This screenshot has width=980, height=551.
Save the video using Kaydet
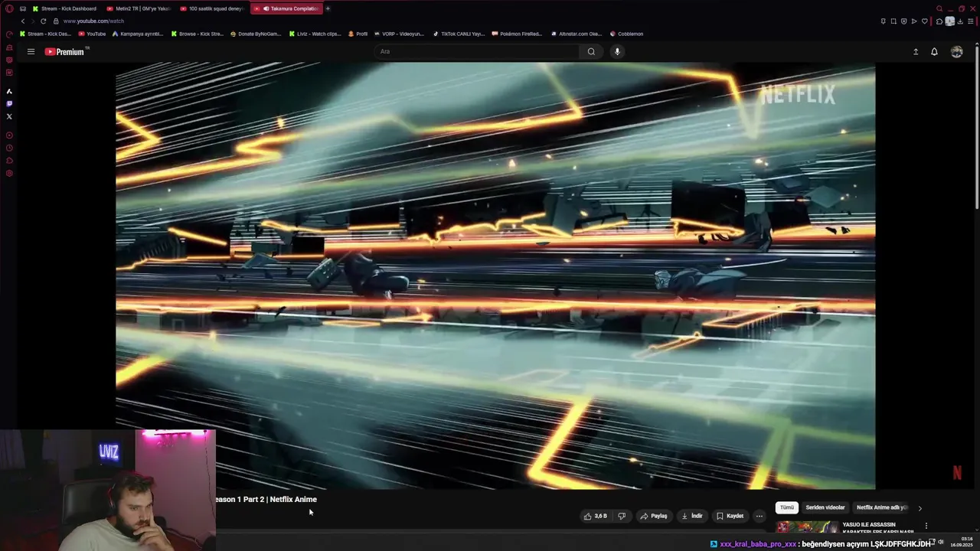(730, 516)
